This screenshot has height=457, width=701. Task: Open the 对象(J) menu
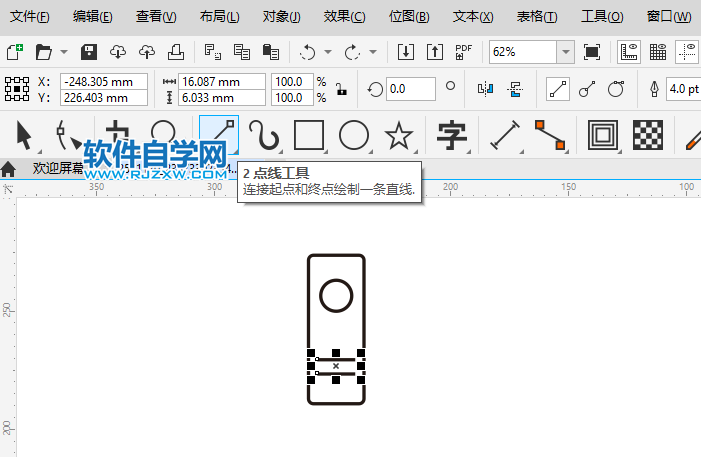[282, 17]
